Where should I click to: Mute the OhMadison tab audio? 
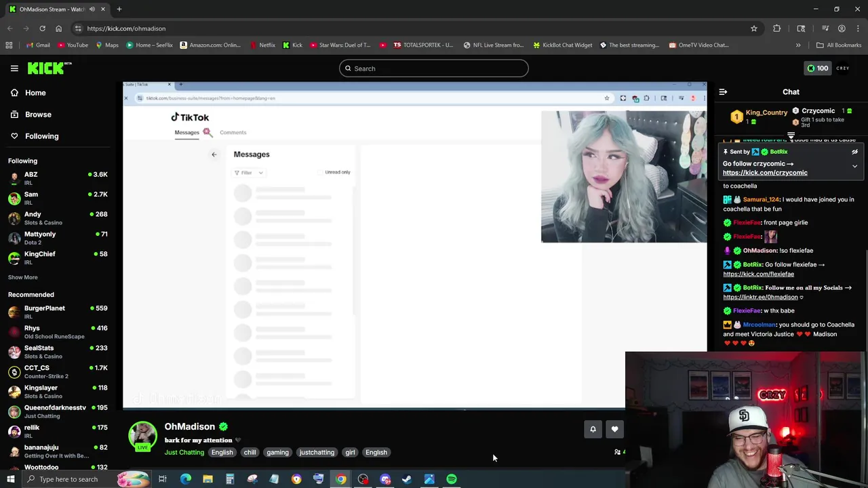point(92,9)
